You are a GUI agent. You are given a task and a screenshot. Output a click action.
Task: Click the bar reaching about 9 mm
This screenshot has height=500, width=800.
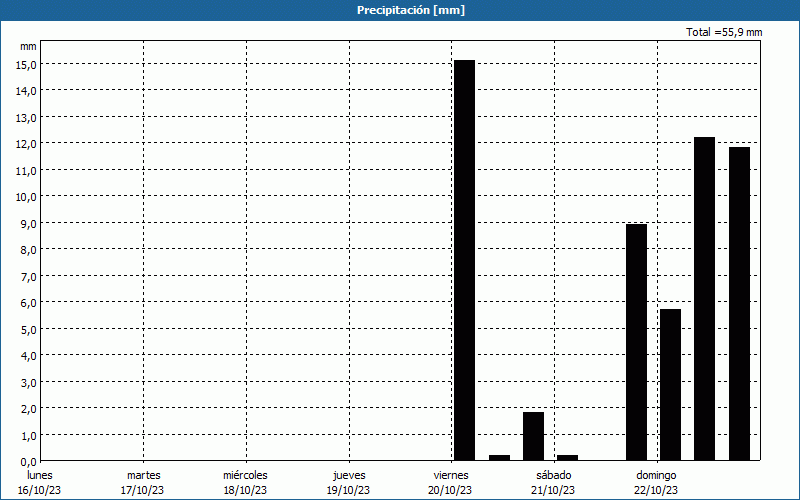tap(636, 342)
